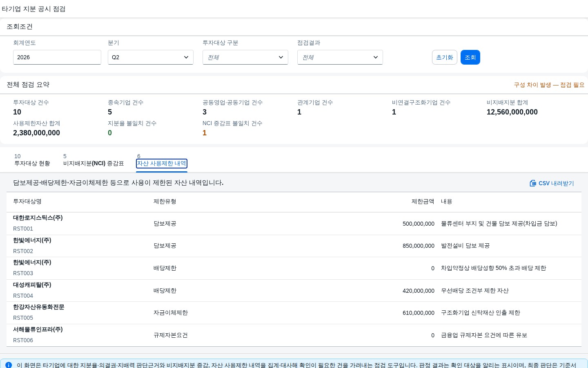Click the 조회 search button

point(470,57)
